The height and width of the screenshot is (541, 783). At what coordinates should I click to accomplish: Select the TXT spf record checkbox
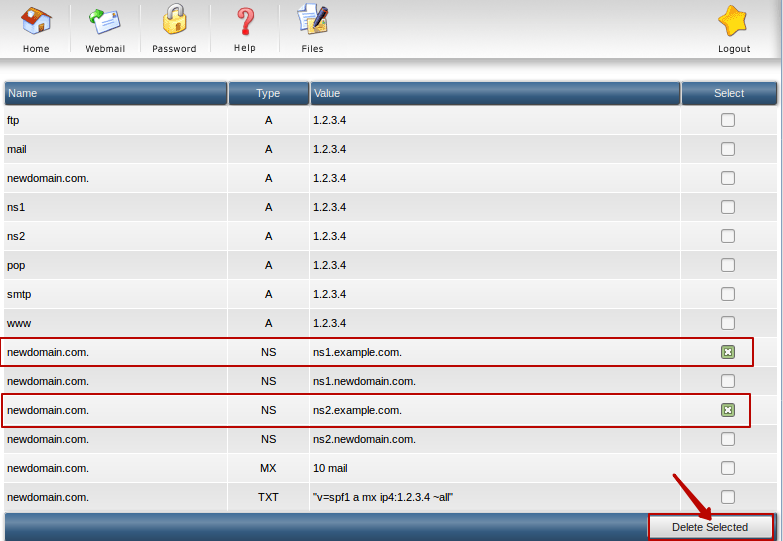click(x=728, y=497)
